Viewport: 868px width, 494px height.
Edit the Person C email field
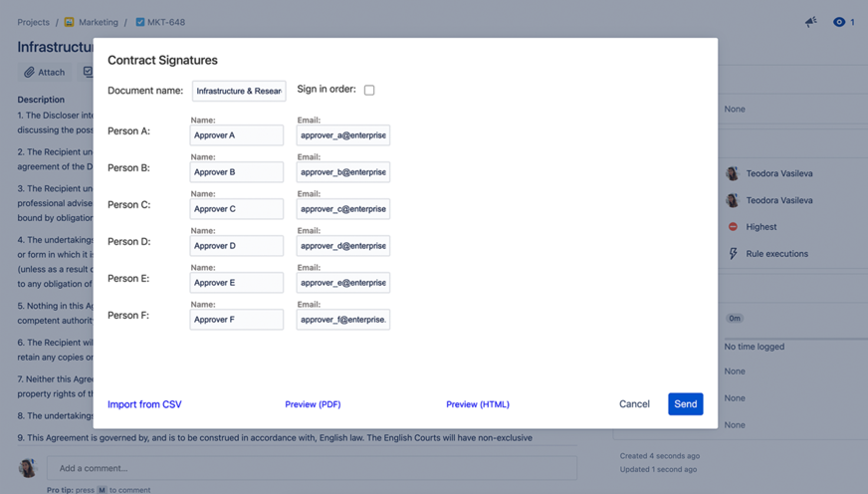(x=343, y=209)
